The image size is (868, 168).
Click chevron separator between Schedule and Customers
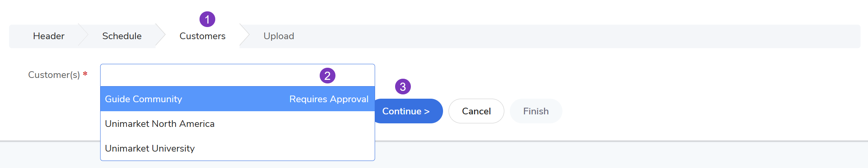pos(160,36)
